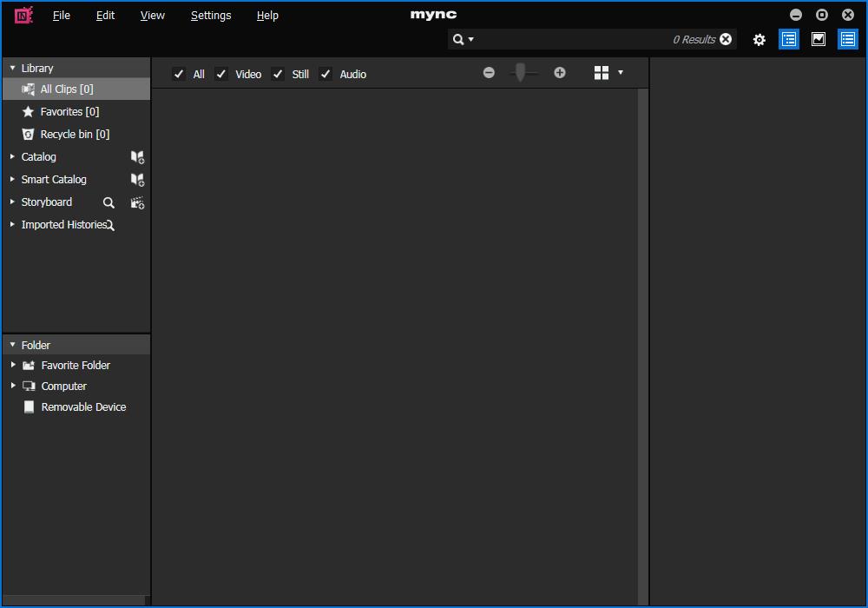Viewport: 868px width, 608px height.
Task: Click the Removable Device icon
Action: pyautogui.click(x=29, y=407)
